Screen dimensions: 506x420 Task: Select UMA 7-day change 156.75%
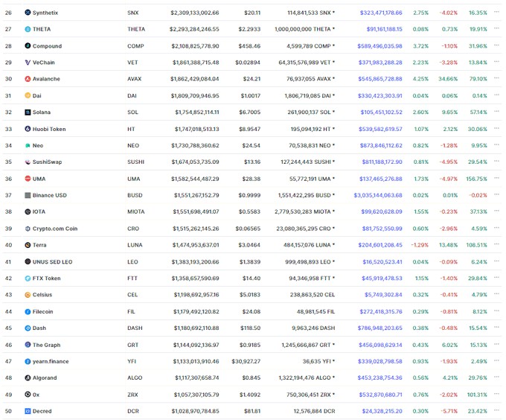[477, 179]
